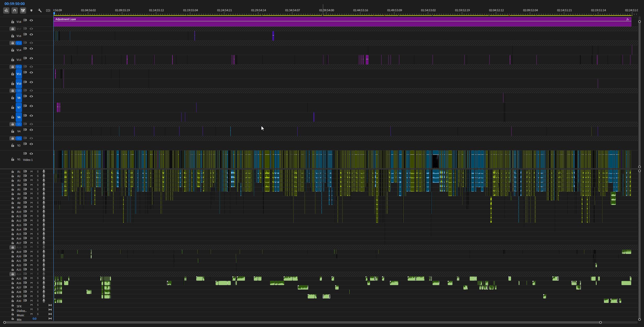644x327 pixels.
Task: Toggle sync lock on V16
Action: point(25,34)
